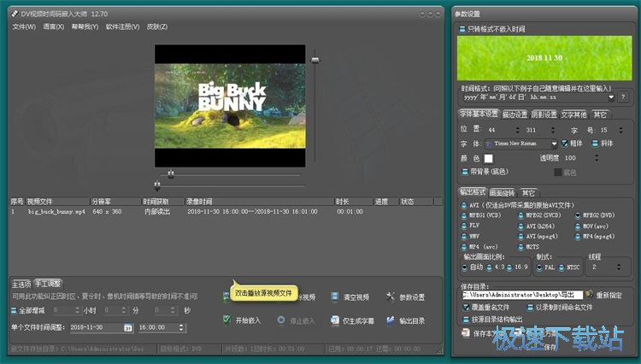The height and width of the screenshot is (364, 641).
Task: Click the vertical volume slider handle beside preview
Action: point(315,60)
